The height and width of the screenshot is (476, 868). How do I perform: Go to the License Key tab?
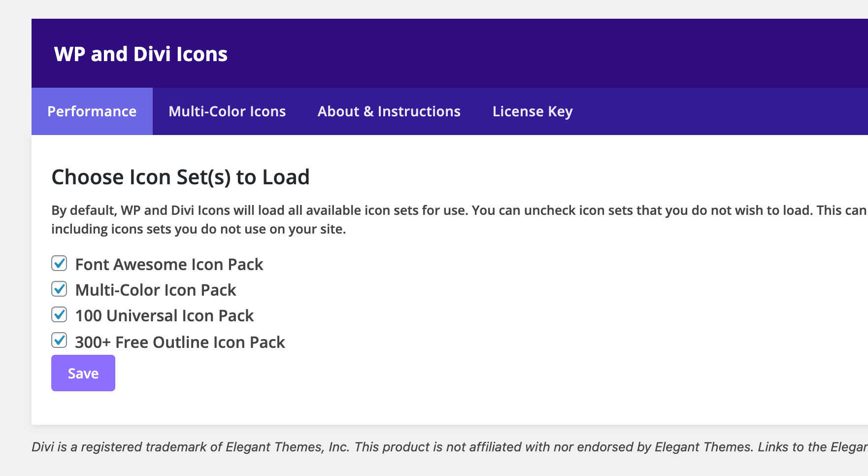click(x=533, y=111)
